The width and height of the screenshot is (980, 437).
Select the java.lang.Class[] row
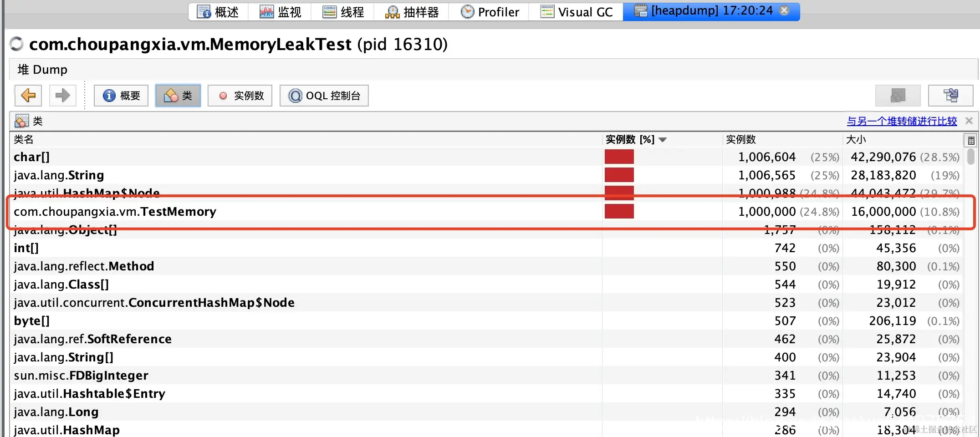pyautogui.click(x=486, y=284)
